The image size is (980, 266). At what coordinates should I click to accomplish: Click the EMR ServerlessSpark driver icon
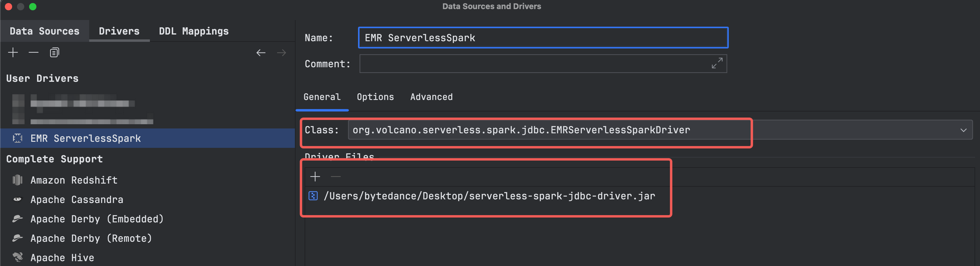(x=18, y=138)
